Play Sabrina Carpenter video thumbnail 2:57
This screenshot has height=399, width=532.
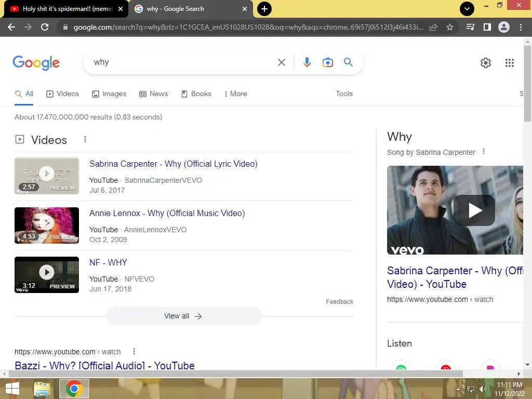(x=47, y=176)
